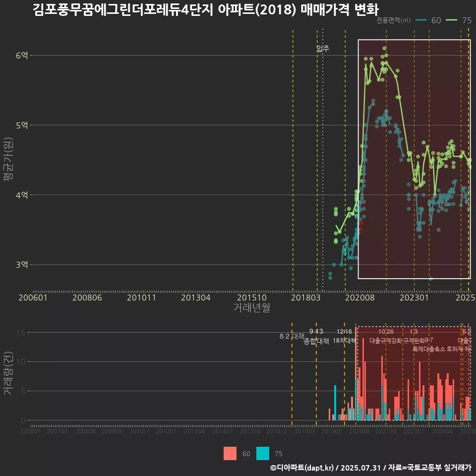Click the 202301 x-axis label on the price chart
Screen dimensions: 476x476
pyautogui.click(x=414, y=297)
